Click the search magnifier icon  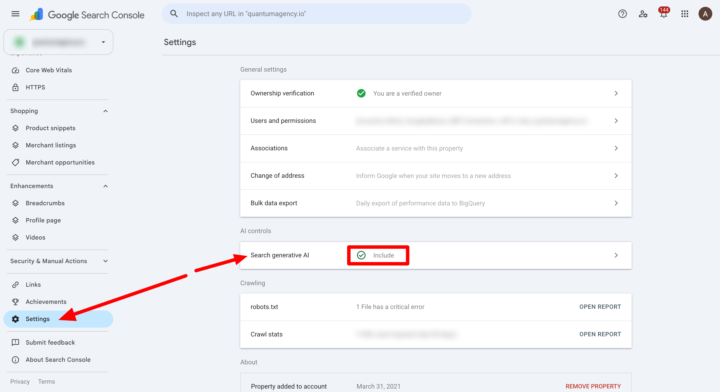coord(174,14)
